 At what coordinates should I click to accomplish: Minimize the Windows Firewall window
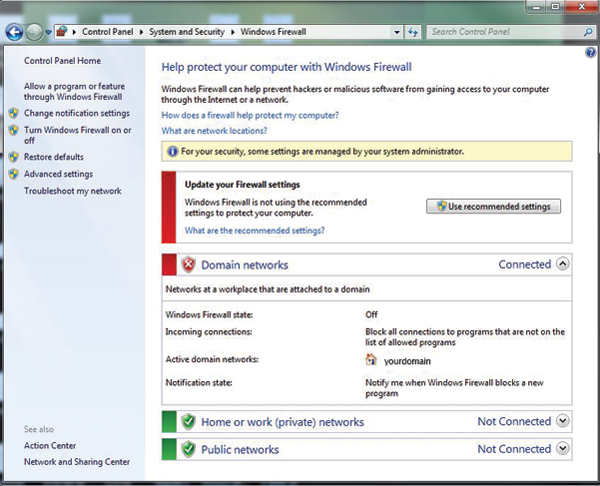pos(537,7)
